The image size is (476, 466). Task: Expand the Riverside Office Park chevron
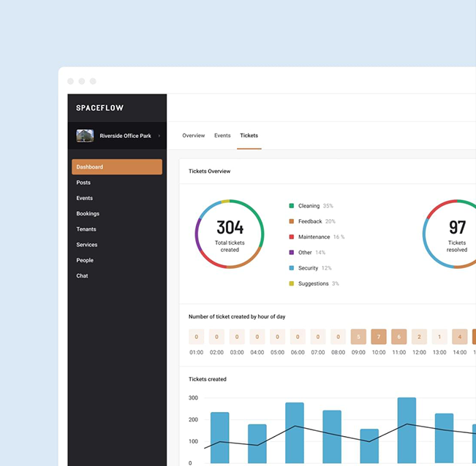pyautogui.click(x=159, y=136)
